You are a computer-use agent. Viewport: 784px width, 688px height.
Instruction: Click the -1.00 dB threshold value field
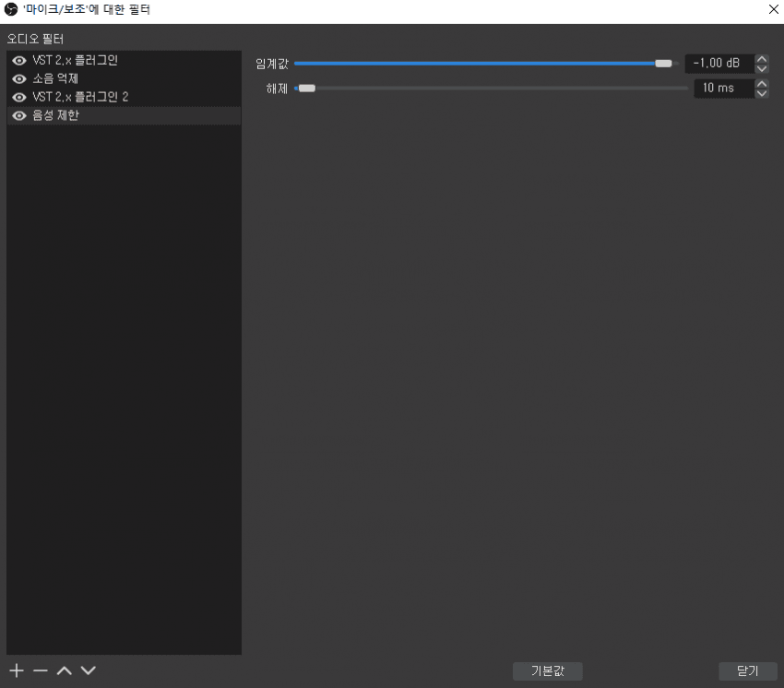click(x=719, y=63)
